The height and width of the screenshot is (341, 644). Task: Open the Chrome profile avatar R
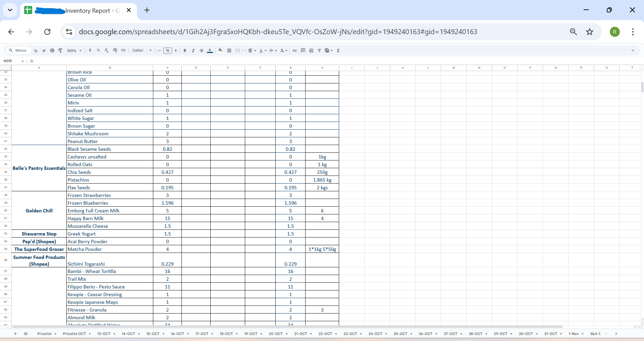(x=615, y=32)
